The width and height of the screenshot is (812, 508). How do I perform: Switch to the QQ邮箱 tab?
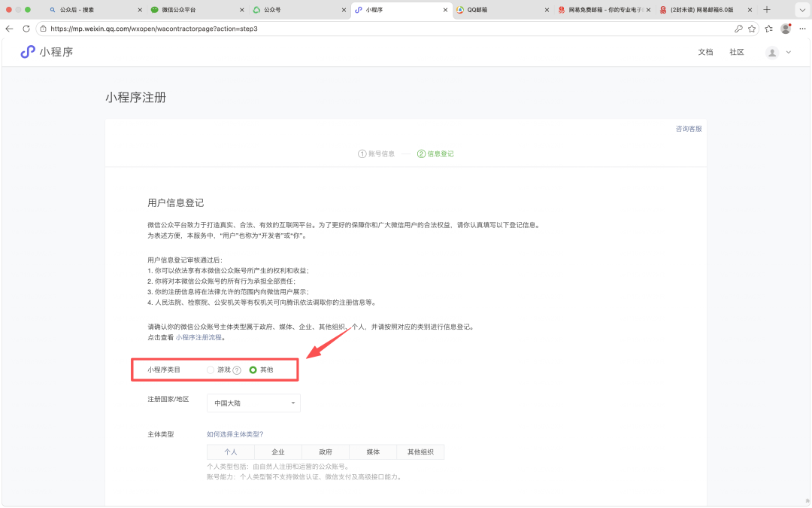click(502, 10)
